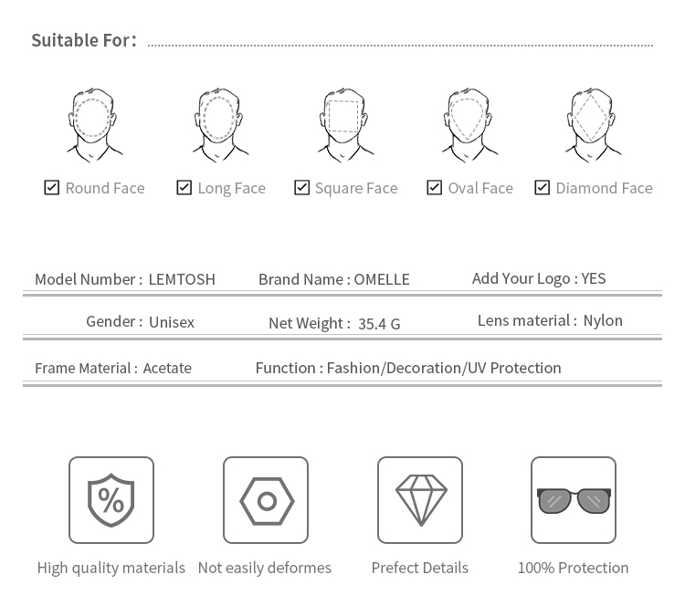Click the shield percent quality icon
The width and height of the screenshot is (685, 616).
coord(111,500)
